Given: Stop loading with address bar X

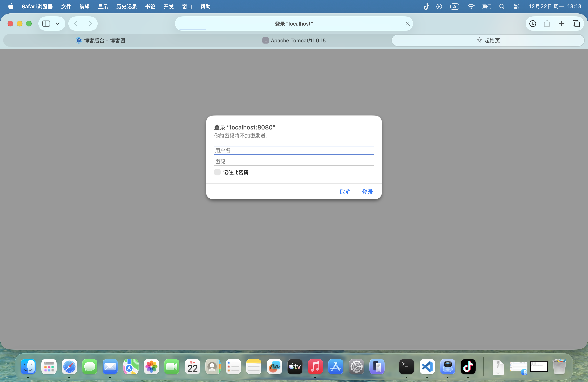Looking at the screenshot, I should (407, 24).
